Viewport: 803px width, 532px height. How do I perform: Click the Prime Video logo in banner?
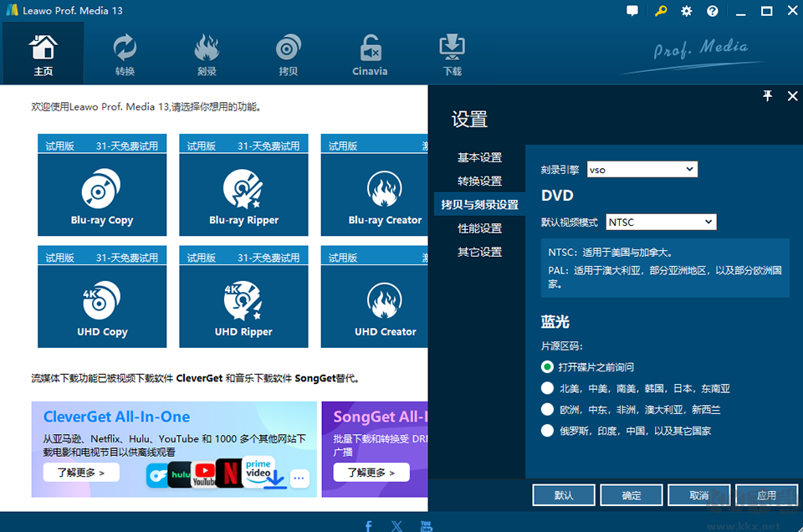point(258,471)
